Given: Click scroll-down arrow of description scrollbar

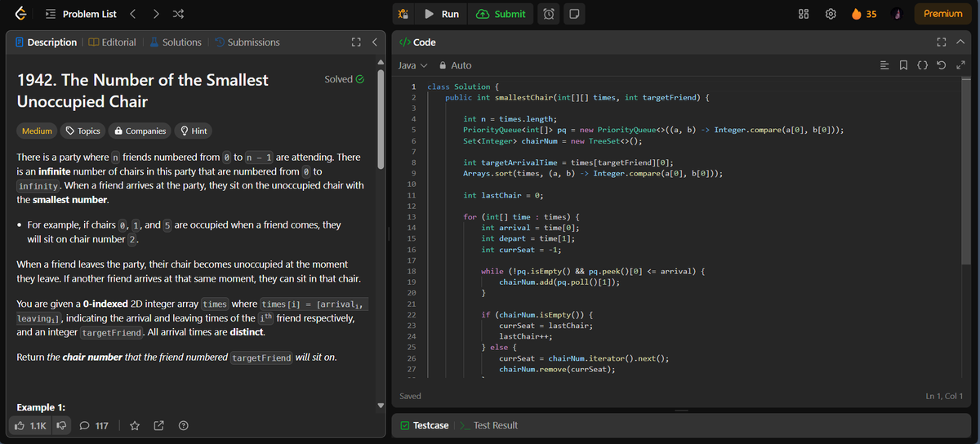Looking at the screenshot, I should coord(380,406).
